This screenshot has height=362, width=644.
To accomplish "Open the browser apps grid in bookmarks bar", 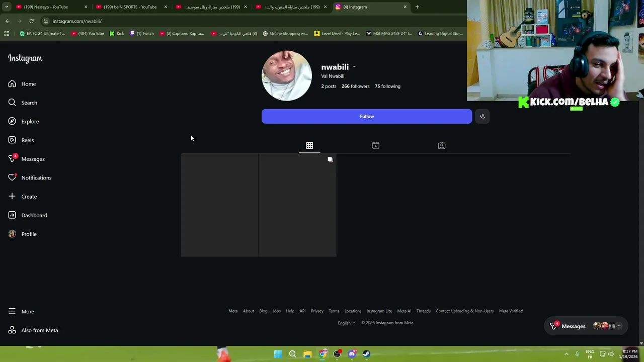I will (x=7, y=34).
